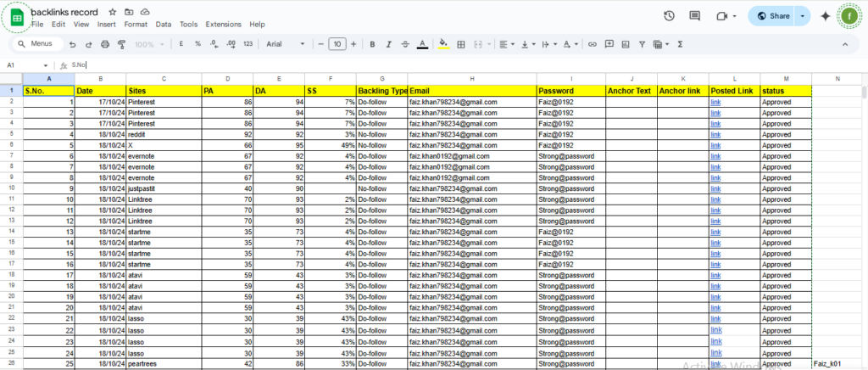Toggle bold formatting
This screenshot has height=370, width=868.
(372, 44)
